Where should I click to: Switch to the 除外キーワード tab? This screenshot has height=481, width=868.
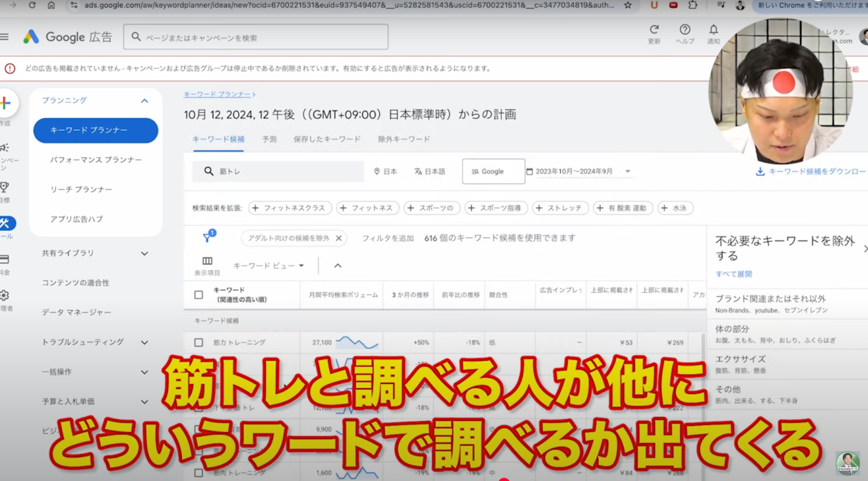click(404, 139)
